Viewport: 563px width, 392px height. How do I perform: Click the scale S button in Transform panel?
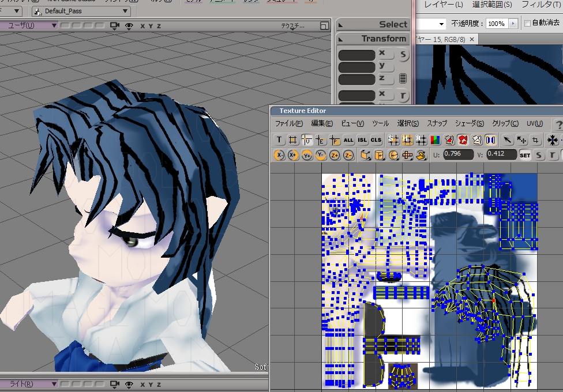point(403,55)
